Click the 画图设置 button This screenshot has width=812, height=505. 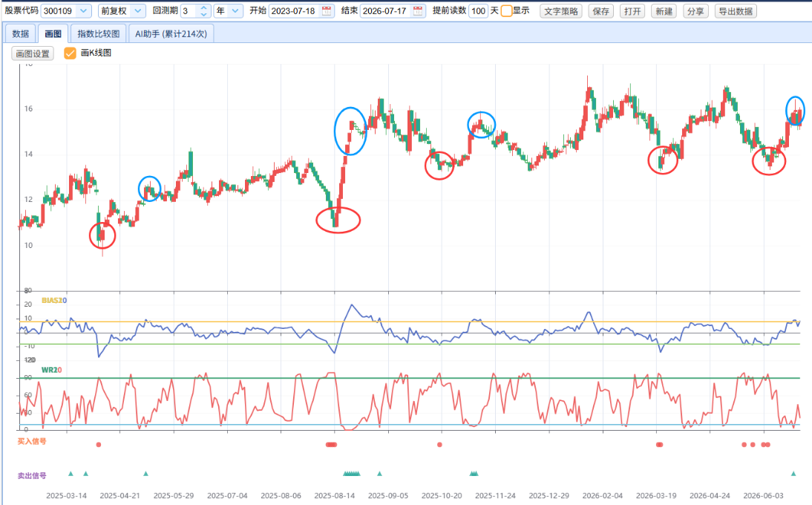[x=33, y=53]
